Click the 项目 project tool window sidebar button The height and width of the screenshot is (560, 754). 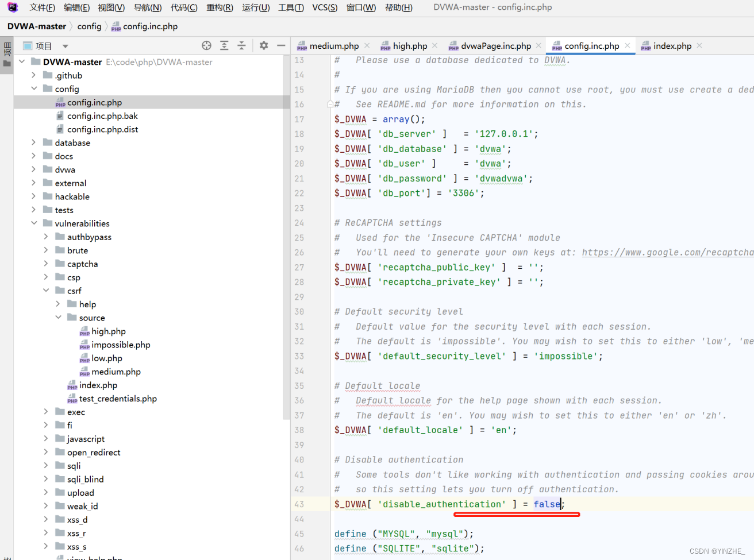pyautogui.click(x=7, y=56)
